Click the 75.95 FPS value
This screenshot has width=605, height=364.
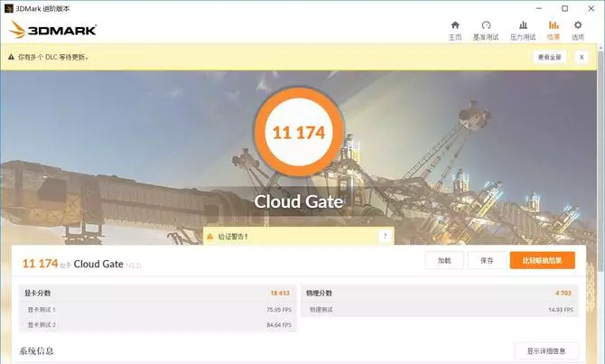click(x=279, y=310)
